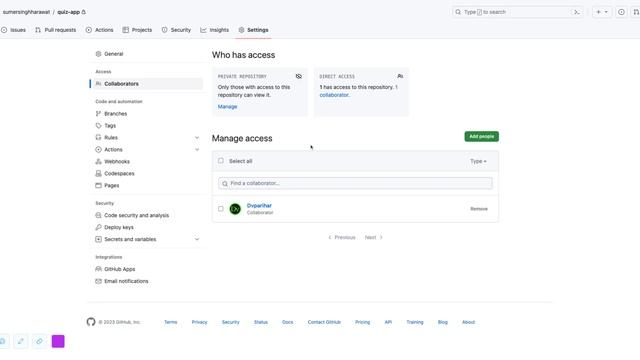This screenshot has width=640, height=360.
Task: Open the create new plus menu
Action: [602, 12]
